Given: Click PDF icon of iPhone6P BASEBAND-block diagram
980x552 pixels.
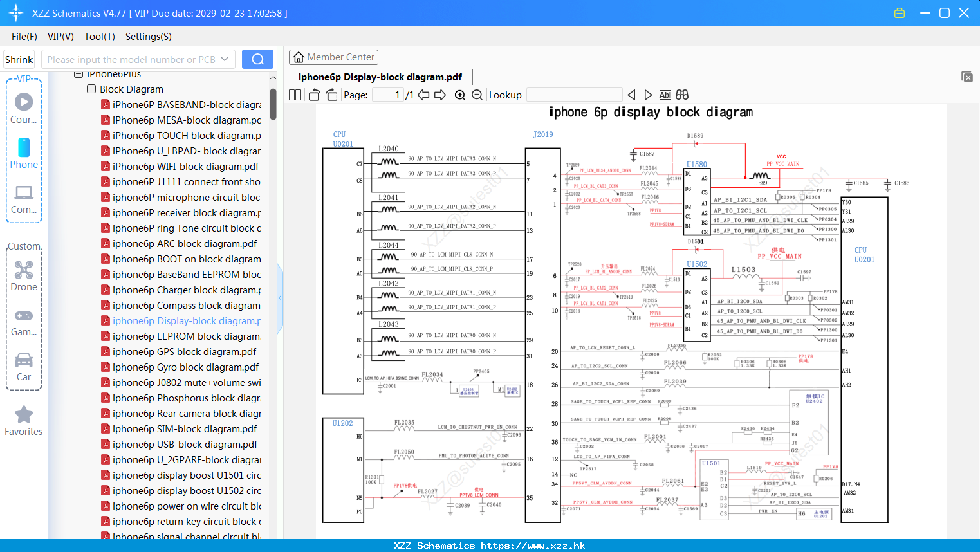Looking at the screenshot, I should point(106,104).
